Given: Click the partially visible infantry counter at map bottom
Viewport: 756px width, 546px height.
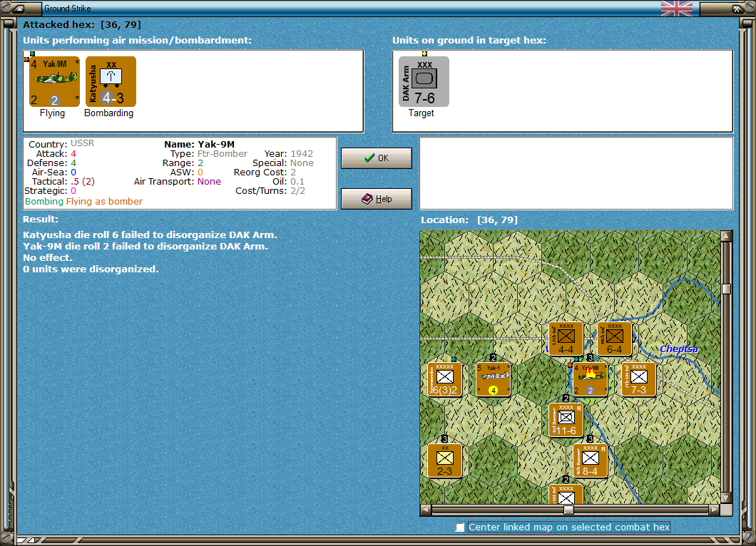Looking at the screenshot, I should pos(566,495).
